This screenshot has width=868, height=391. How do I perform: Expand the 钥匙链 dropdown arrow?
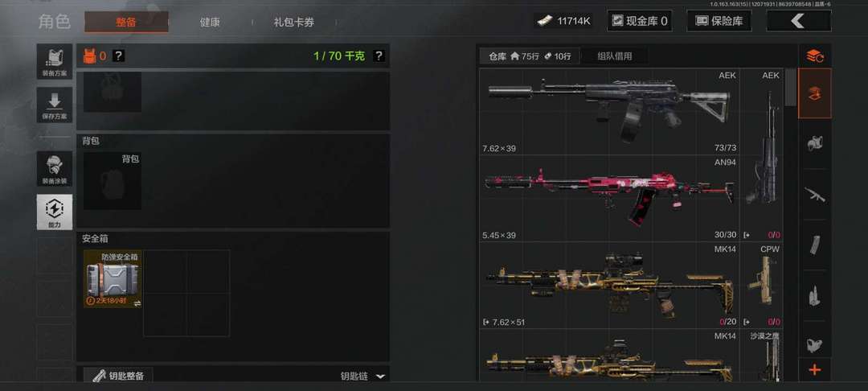point(380,376)
